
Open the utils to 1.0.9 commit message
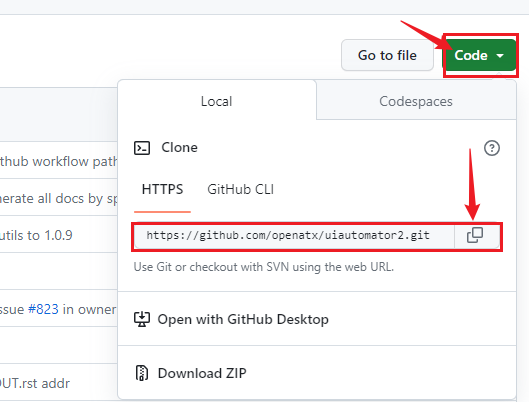tap(36, 235)
